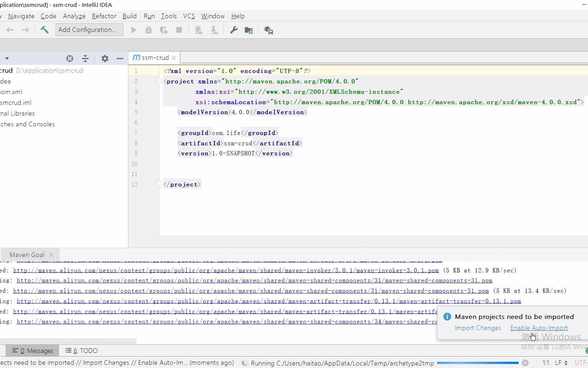Open Project panel gear options

[105, 58]
